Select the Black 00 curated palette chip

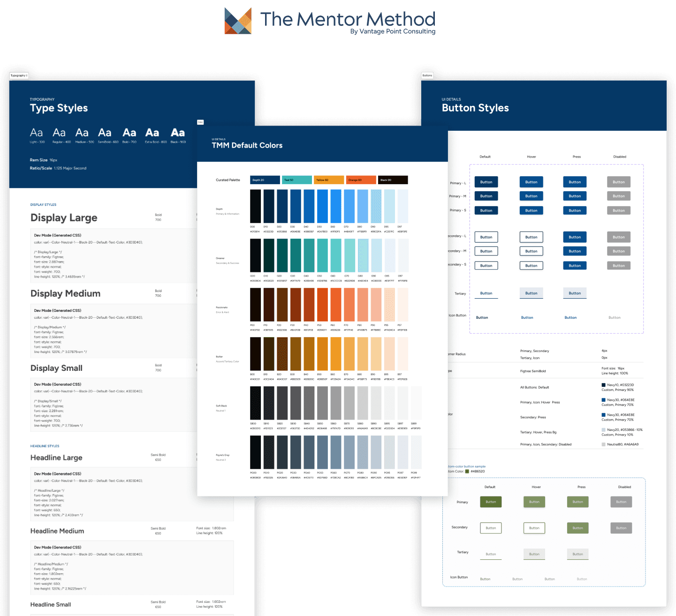[393, 180]
